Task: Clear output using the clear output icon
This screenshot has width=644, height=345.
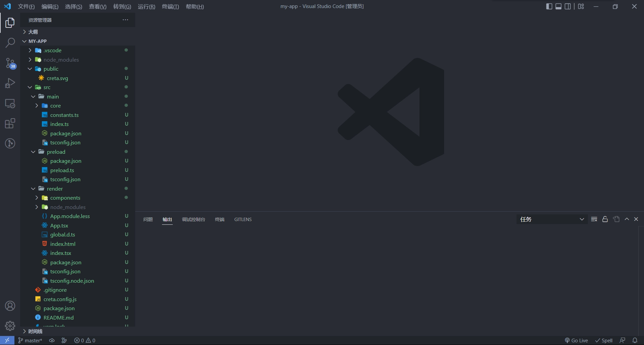Action: pos(594,219)
